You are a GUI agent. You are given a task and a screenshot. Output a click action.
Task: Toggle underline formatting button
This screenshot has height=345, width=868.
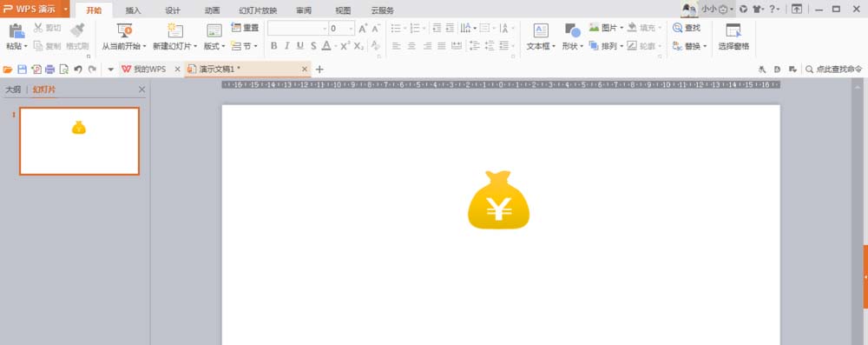click(x=300, y=46)
